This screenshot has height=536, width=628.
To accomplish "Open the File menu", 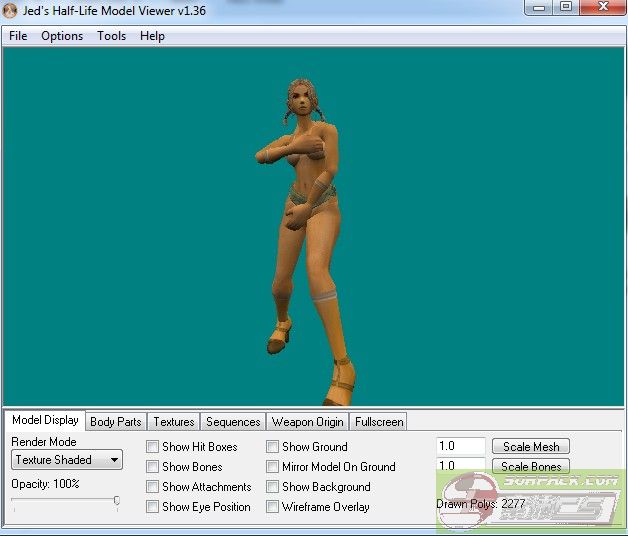I will (x=18, y=36).
